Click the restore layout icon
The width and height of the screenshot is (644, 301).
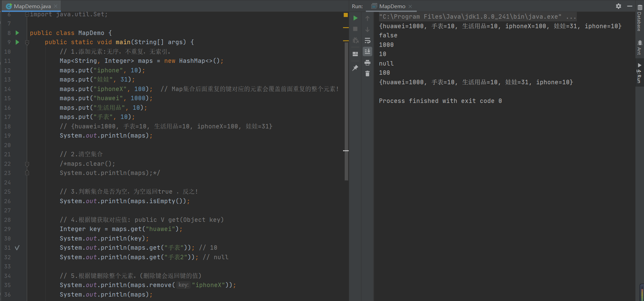355,54
